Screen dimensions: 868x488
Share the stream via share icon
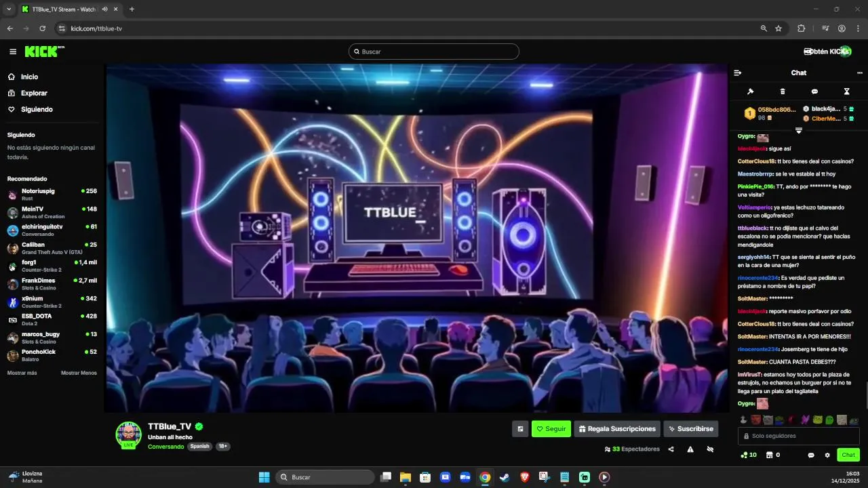click(x=671, y=449)
